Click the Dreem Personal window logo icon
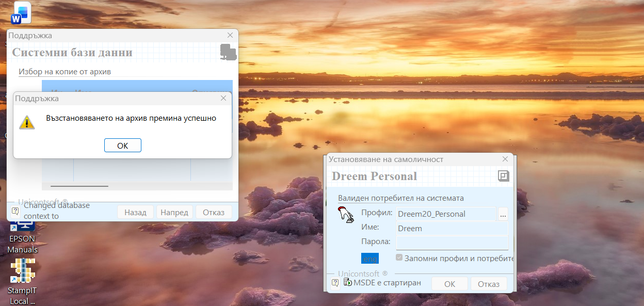 click(x=503, y=176)
